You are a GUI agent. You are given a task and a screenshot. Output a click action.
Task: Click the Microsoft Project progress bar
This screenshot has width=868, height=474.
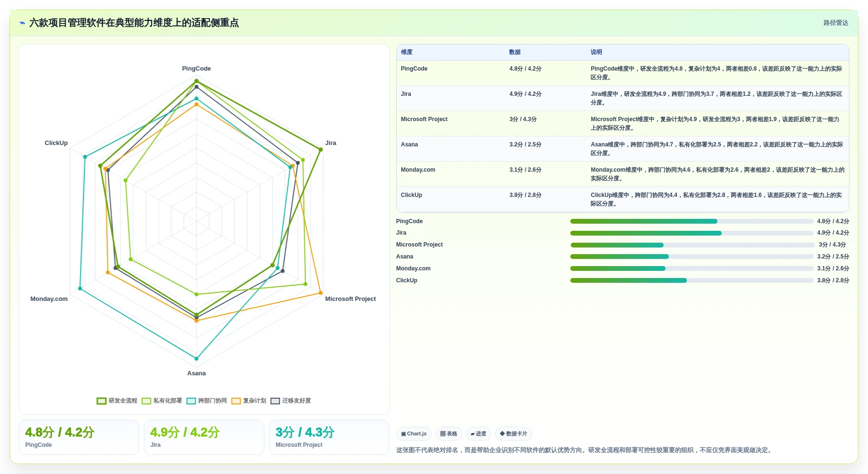tap(693, 245)
